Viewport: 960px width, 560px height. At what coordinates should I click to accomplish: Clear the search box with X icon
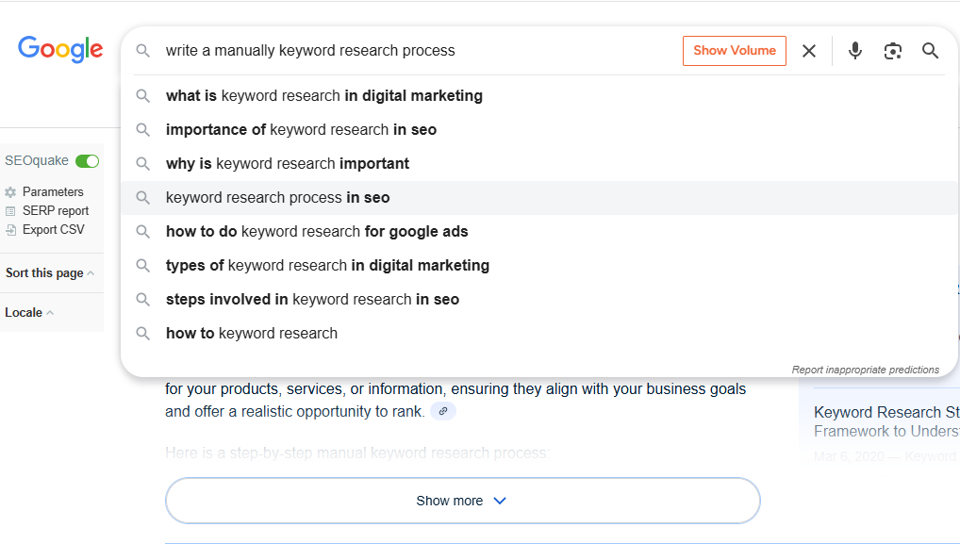[x=809, y=51]
